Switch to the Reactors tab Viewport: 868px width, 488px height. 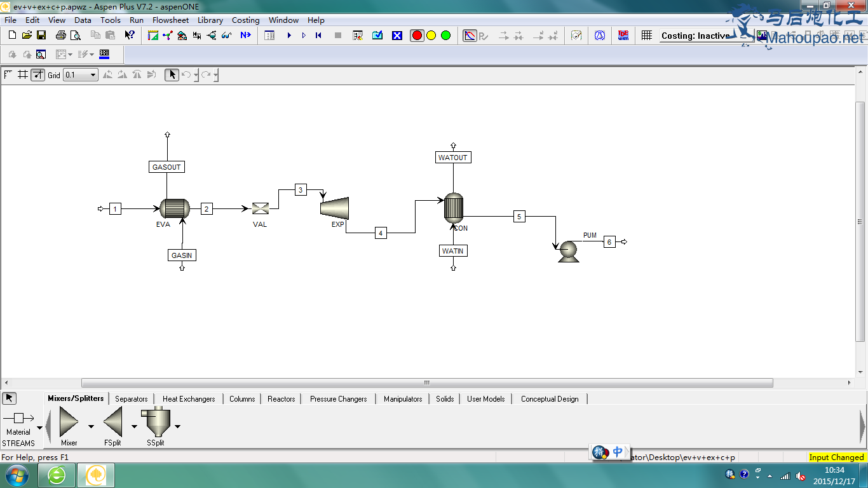(281, 399)
